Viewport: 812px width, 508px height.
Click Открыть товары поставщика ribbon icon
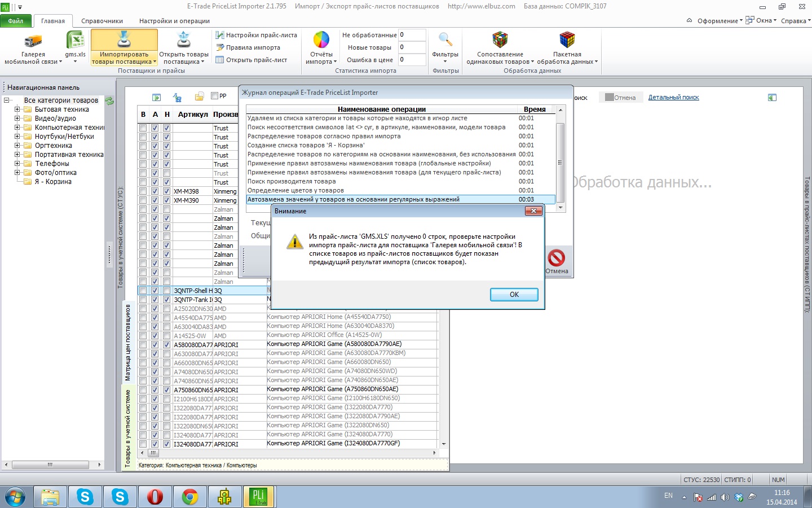(184, 40)
